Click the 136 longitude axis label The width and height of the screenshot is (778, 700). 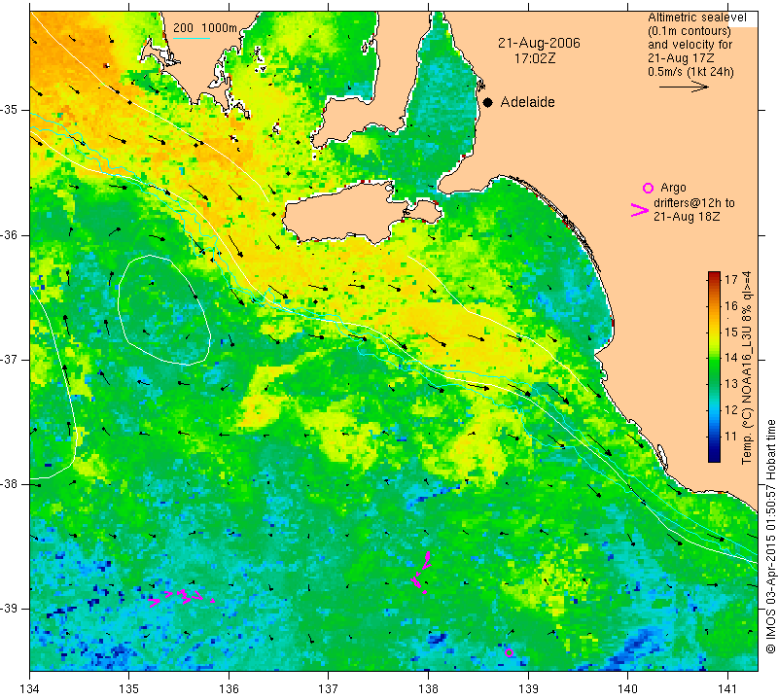[229, 688]
